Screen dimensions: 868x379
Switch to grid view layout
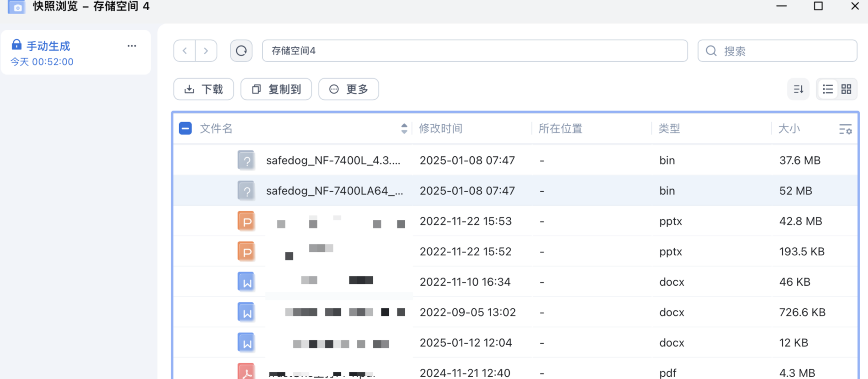846,89
